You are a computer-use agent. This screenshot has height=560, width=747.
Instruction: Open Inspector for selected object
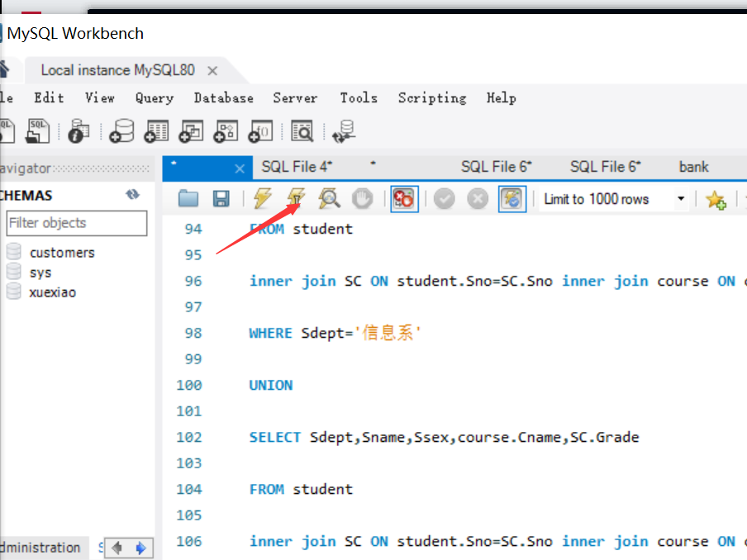(x=79, y=131)
